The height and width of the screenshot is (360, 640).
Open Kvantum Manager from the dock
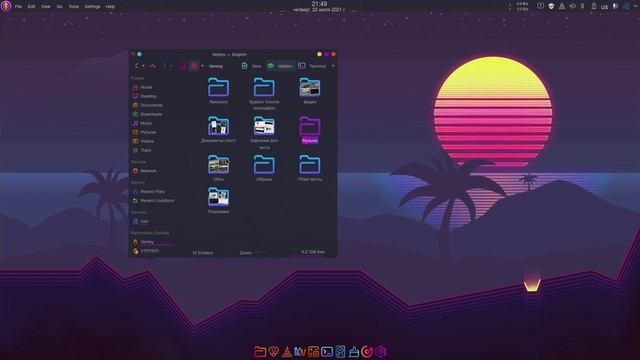point(300,351)
